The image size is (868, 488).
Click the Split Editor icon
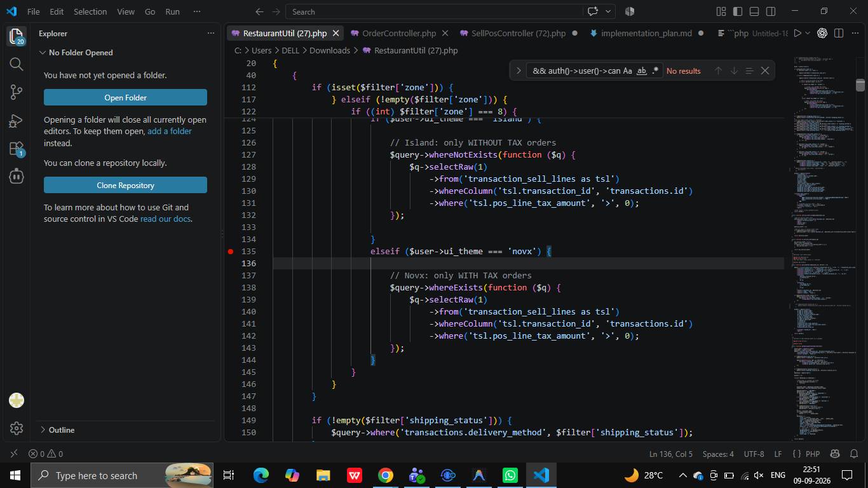[x=839, y=33]
